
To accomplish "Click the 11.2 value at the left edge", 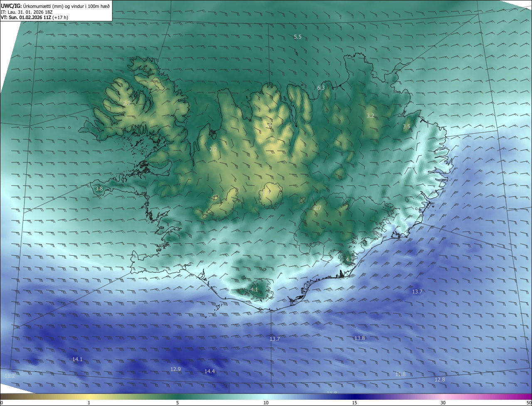I will coord(10,376).
